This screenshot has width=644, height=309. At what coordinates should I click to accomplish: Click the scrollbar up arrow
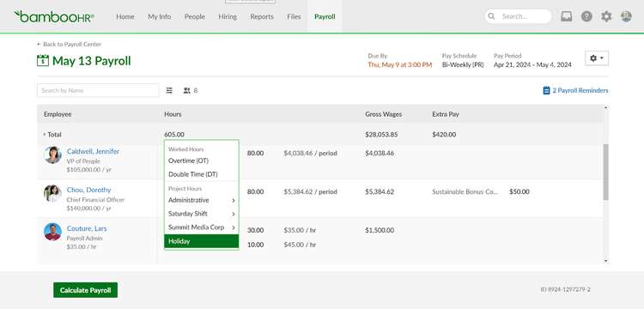click(605, 108)
